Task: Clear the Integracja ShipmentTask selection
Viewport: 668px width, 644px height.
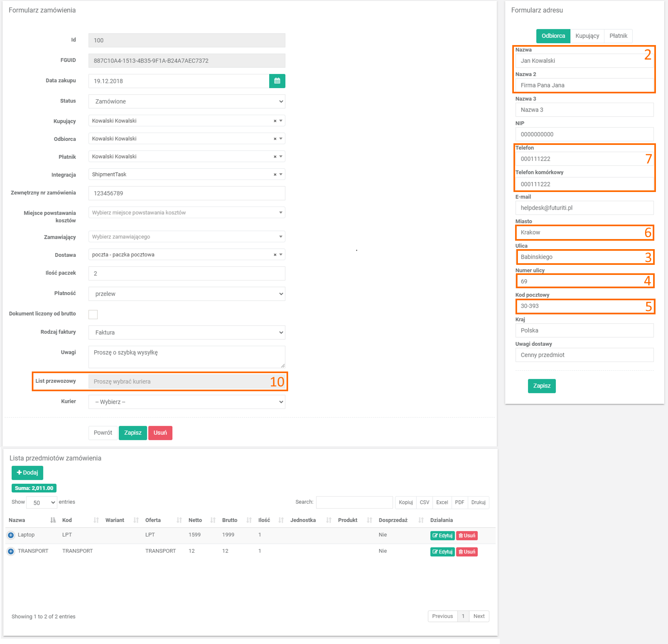Action: (275, 174)
